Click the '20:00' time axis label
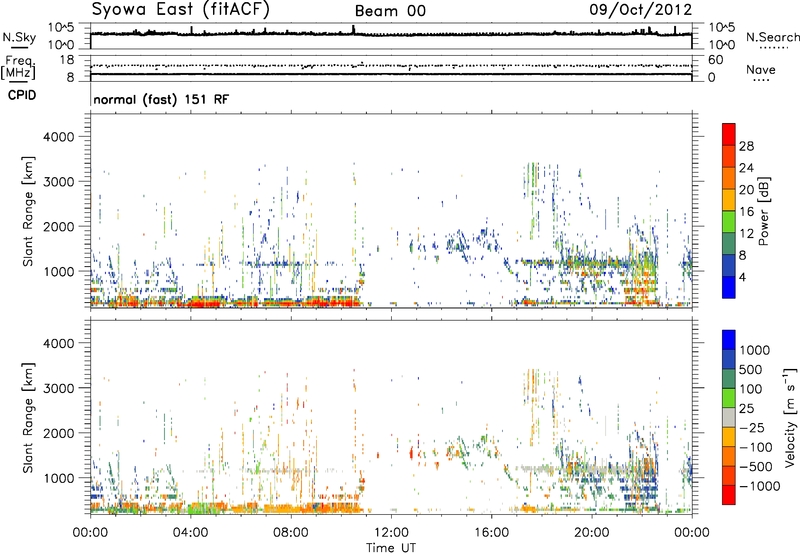The height and width of the screenshot is (554, 800). (x=592, y=533)
